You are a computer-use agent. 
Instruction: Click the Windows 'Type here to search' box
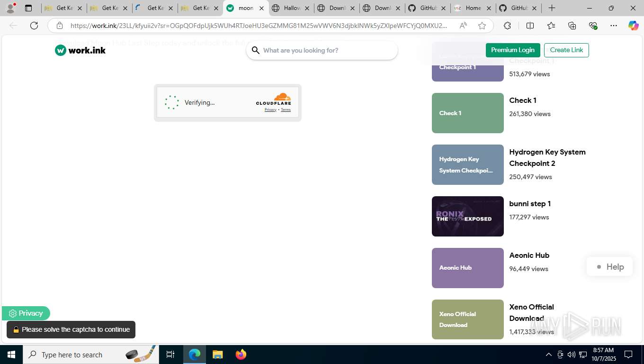click(90, 355)
